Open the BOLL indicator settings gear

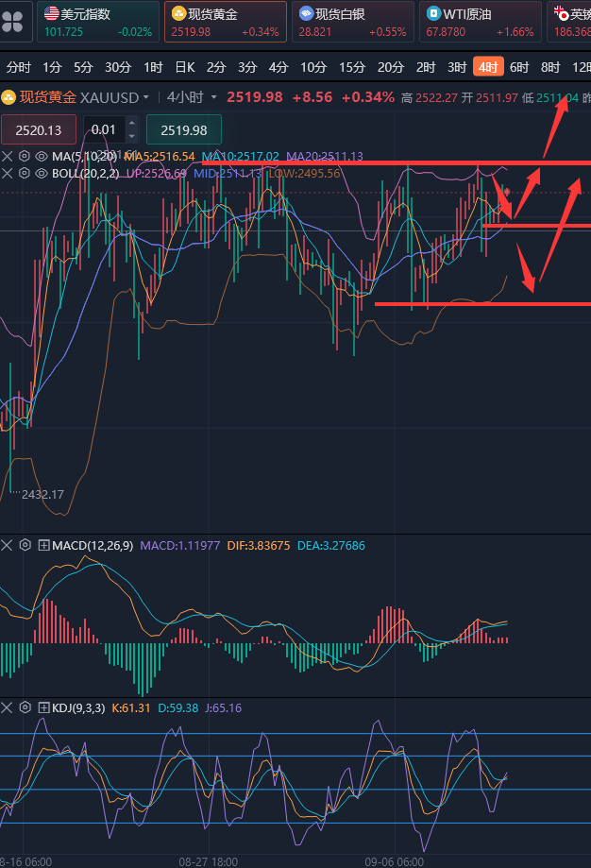coord(25,174)
